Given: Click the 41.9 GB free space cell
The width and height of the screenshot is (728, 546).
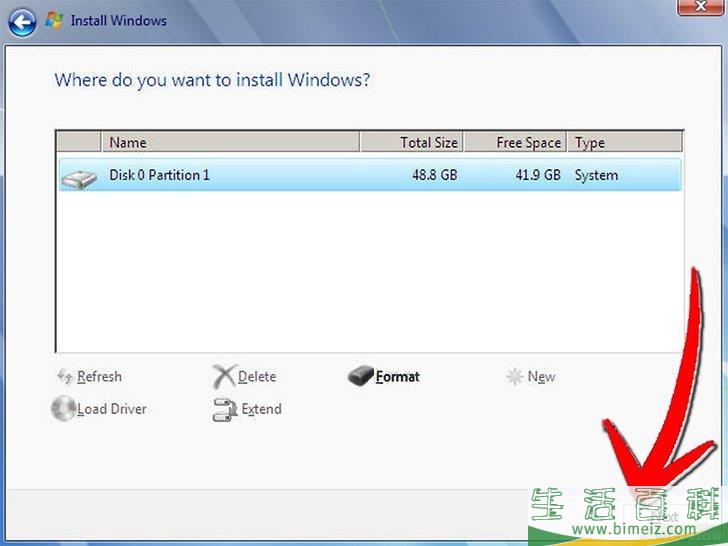Looking at the screenshot, I should (538, 175).
